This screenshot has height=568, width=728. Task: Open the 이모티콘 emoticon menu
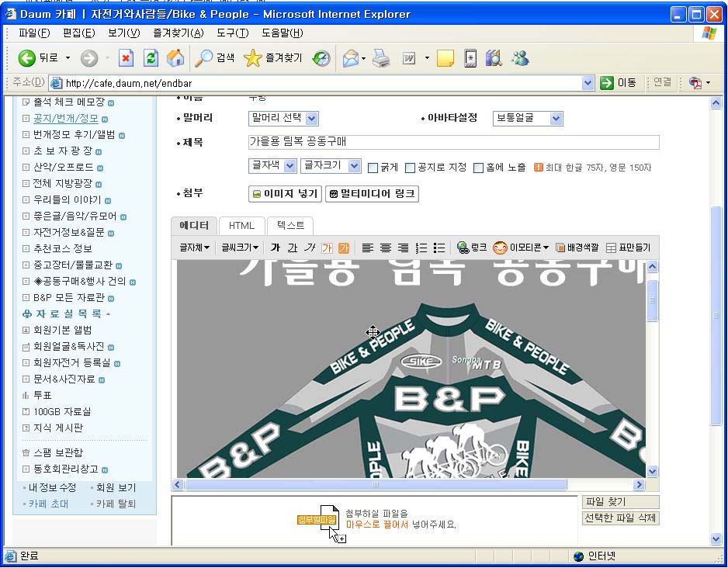[x=521, y=248]
